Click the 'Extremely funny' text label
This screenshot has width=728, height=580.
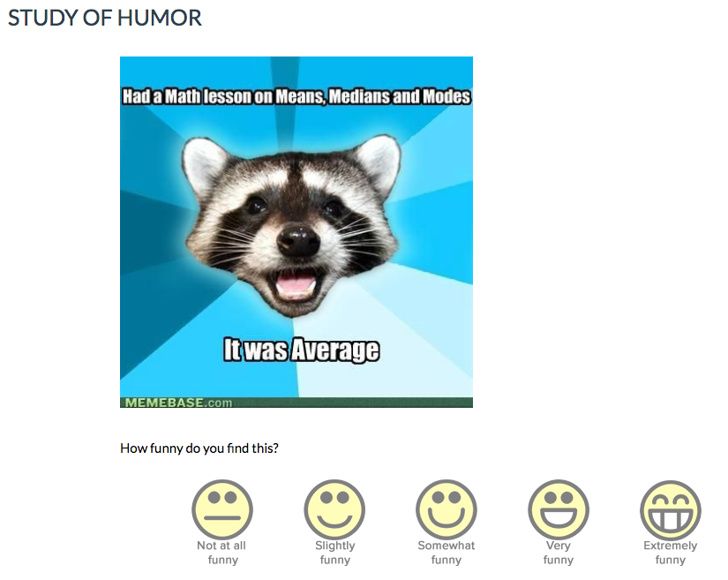coord(671,553)
